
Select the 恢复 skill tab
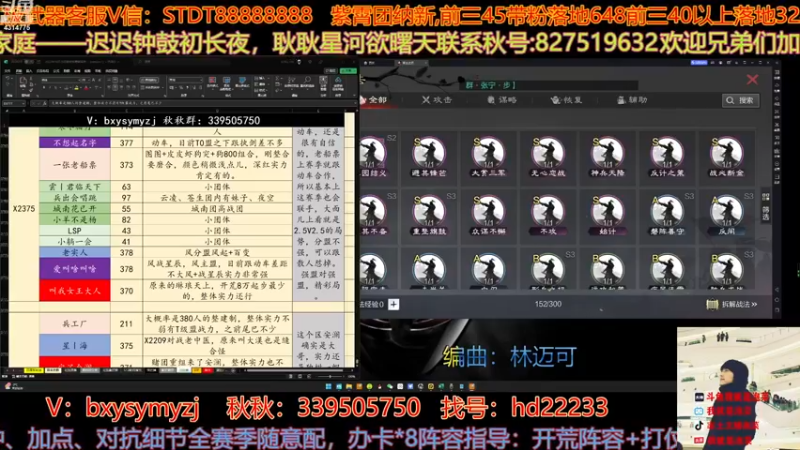click(567, 100)
